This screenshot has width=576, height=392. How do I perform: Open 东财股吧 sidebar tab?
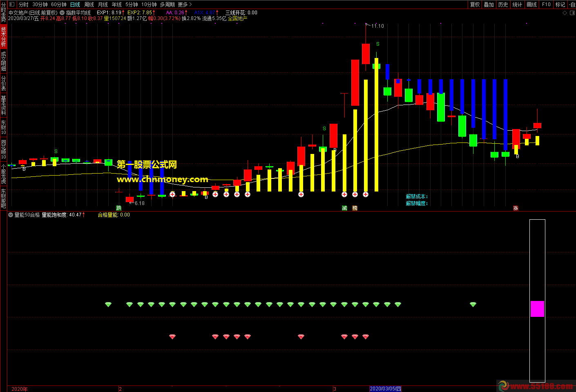point(3,198)
